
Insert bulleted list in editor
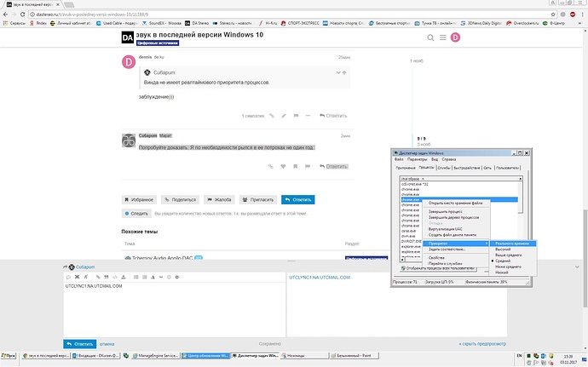[135, 277]
